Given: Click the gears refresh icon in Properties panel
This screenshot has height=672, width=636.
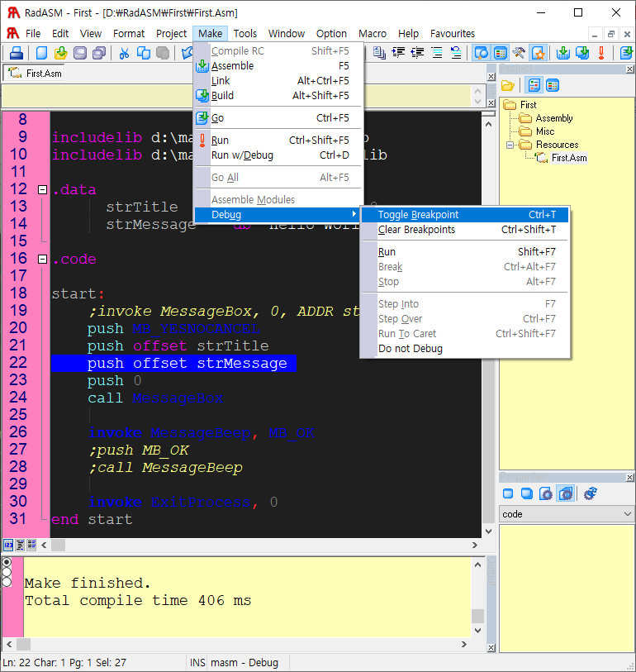Looking at the screenshot, I should [591, 493].
